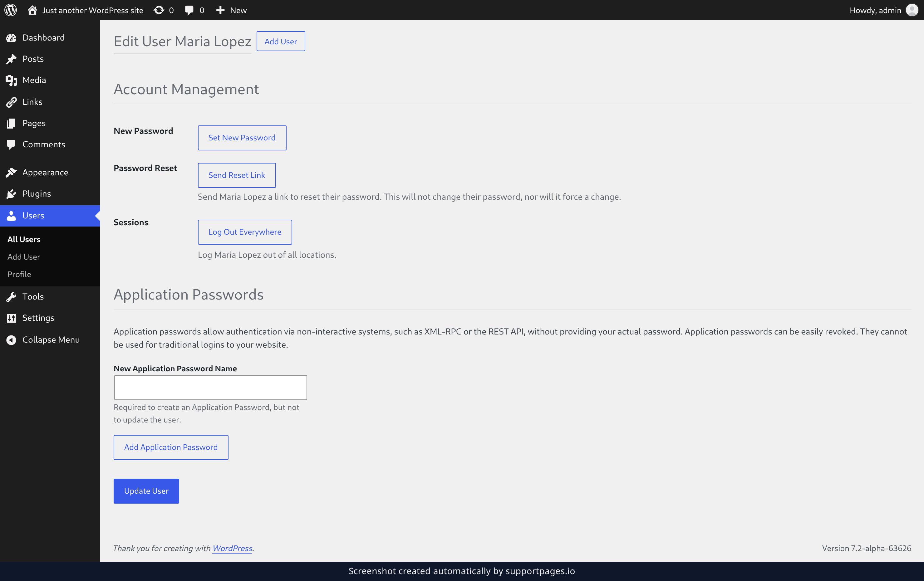Click the admin avatar icon
924x581 pixels.
click(x=912, y=10)
